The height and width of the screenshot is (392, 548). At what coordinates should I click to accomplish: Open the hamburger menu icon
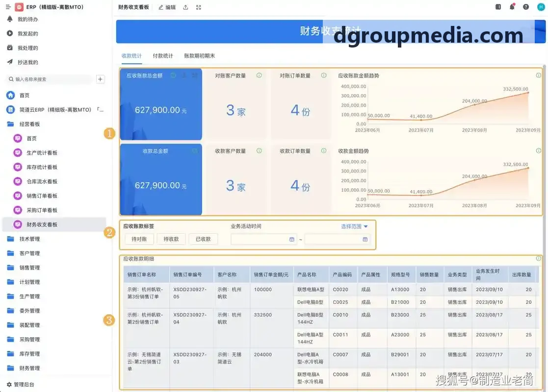click(x=8, y=7)
